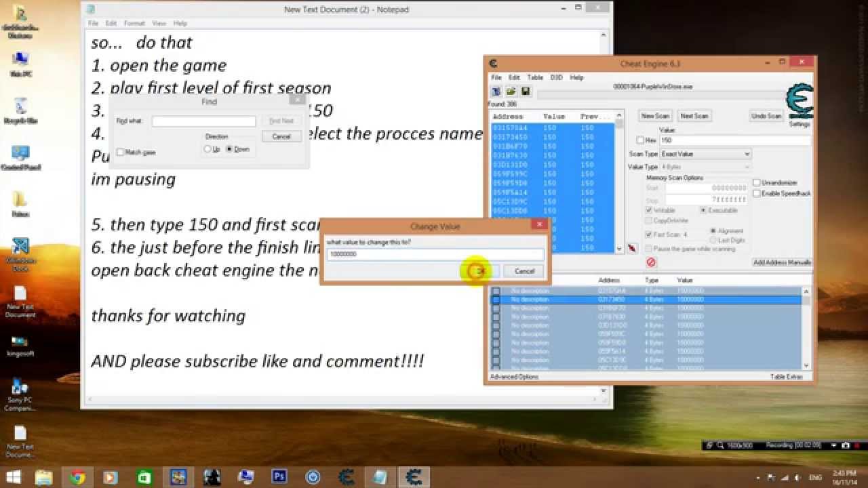Click Add Address Manually
Viewport: 868px width, 488px height.
tap(782, 262)
